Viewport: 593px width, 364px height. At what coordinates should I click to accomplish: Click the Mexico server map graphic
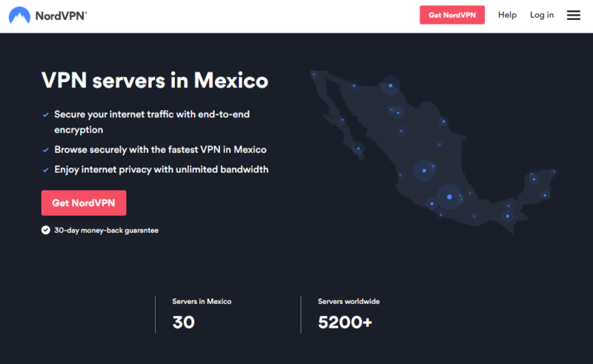434,152
